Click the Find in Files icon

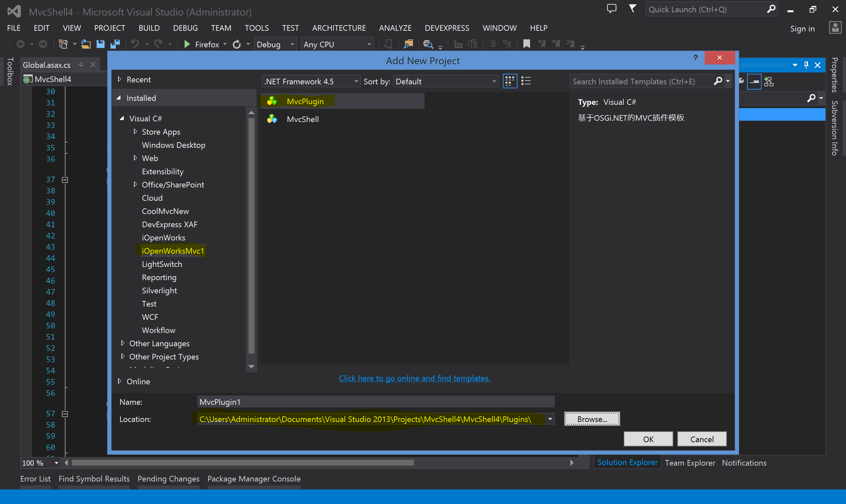408,44
